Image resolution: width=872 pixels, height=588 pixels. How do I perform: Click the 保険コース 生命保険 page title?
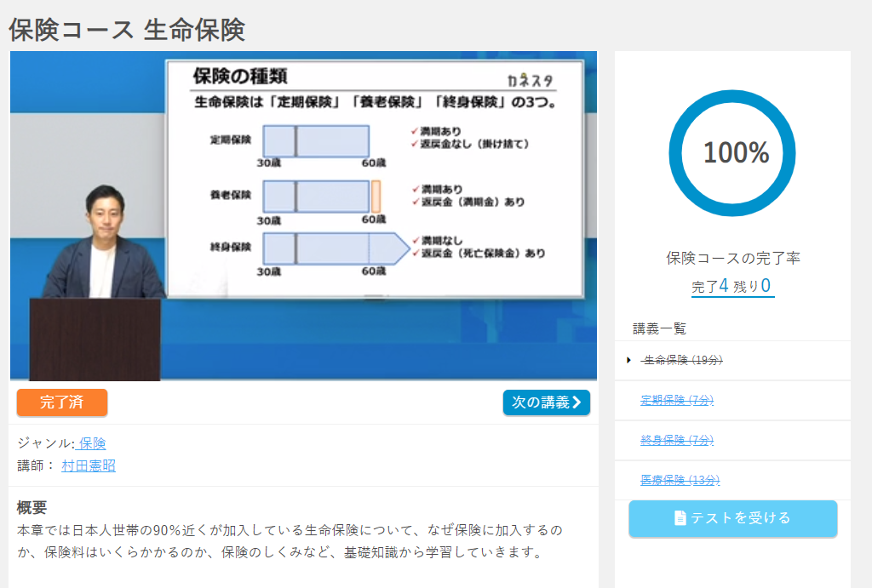point(127,29)
